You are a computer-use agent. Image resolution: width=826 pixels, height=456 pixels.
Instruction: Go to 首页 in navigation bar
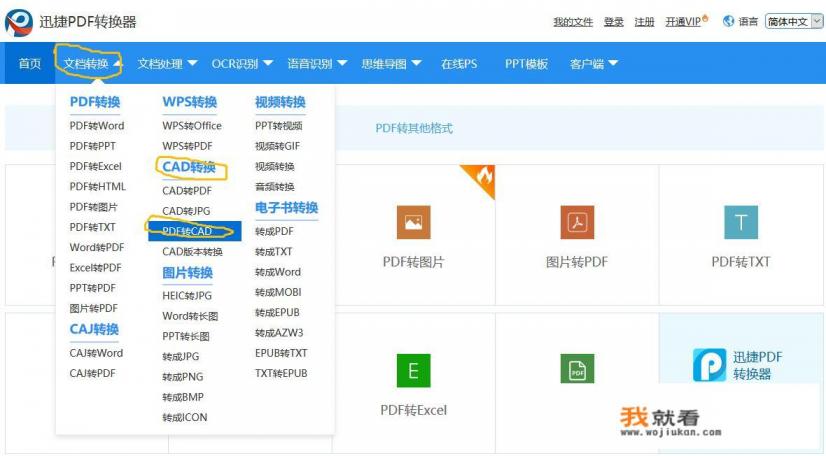pos(30,64)
